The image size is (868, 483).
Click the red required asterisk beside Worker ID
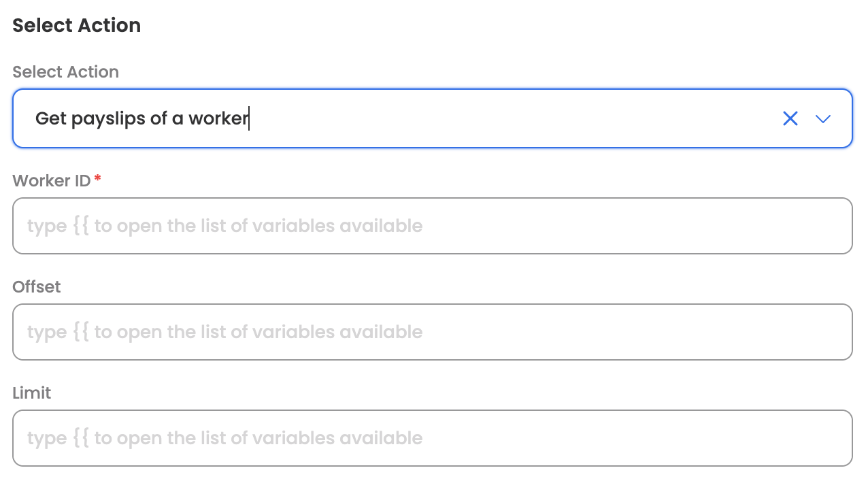pyautogui.click(x=98, y=179)
